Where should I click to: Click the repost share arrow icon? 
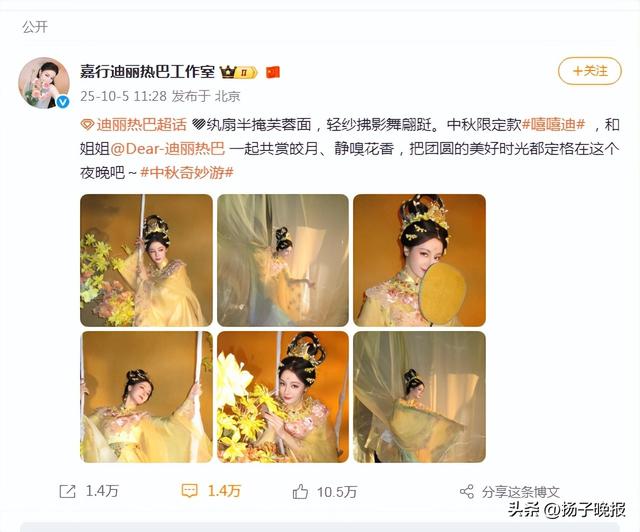[67, 491]
